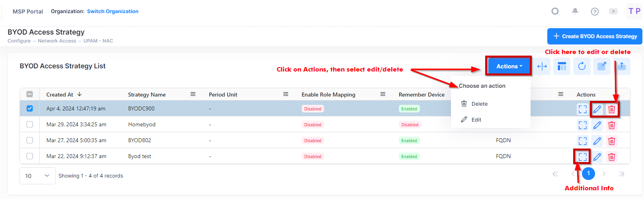The width and height of the screenshot is (644, 199).
Task: Click the edit pencil icon for Homebyod row
Action: [597, 125]
